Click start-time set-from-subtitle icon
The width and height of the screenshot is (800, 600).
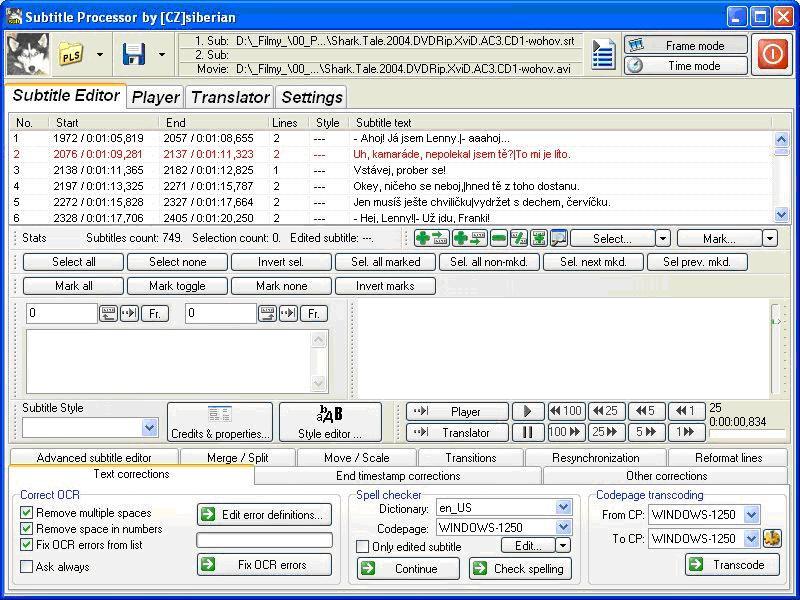coord(108,313)
